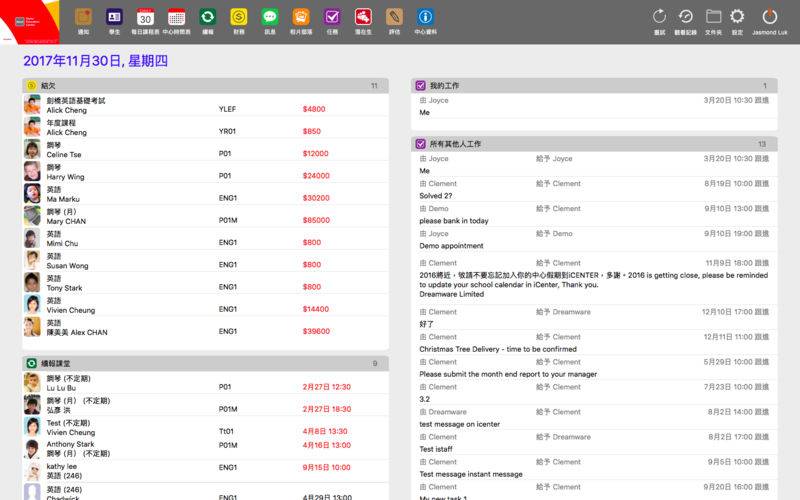Click the 9月15日 10:00 renewal date
Screen dimensions: 800x500
[x=327, y=467]
